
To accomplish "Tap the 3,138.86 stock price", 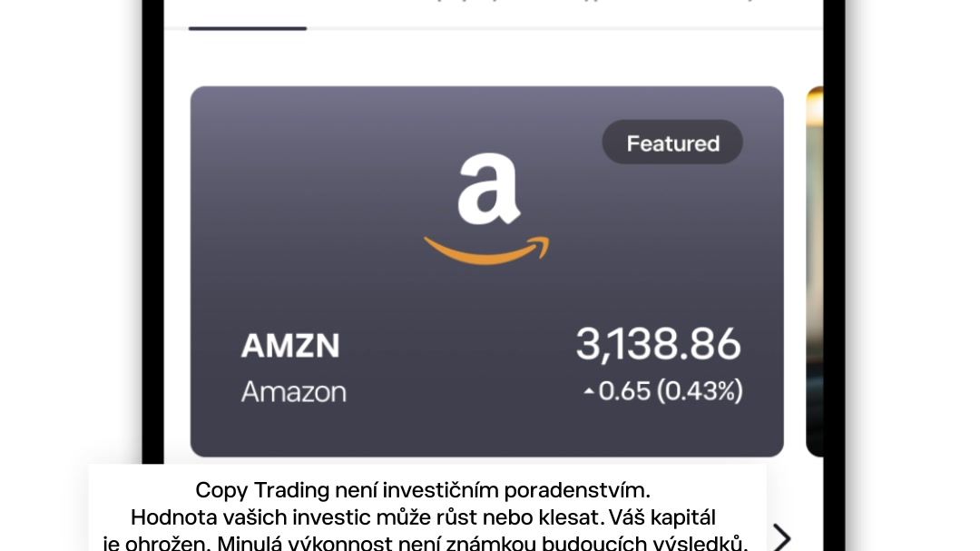I will tap(658, 345).
